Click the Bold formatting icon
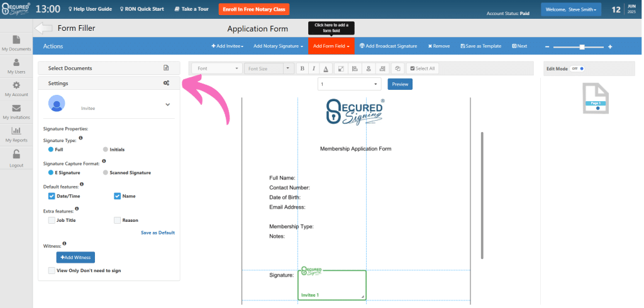This screenshot has width=644, height=308. tap(303, 69)
